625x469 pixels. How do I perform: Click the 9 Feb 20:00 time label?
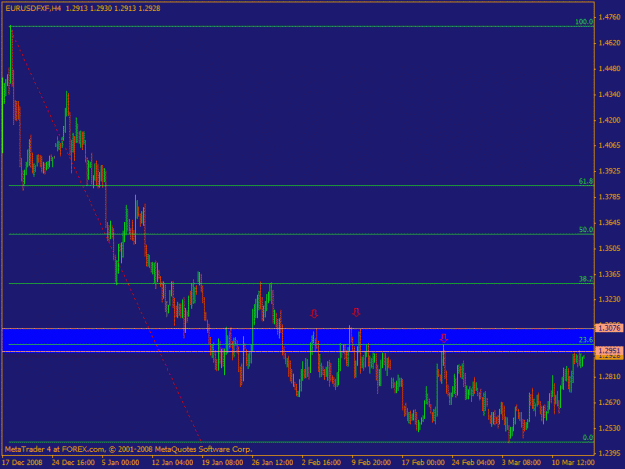coord(371,462)
